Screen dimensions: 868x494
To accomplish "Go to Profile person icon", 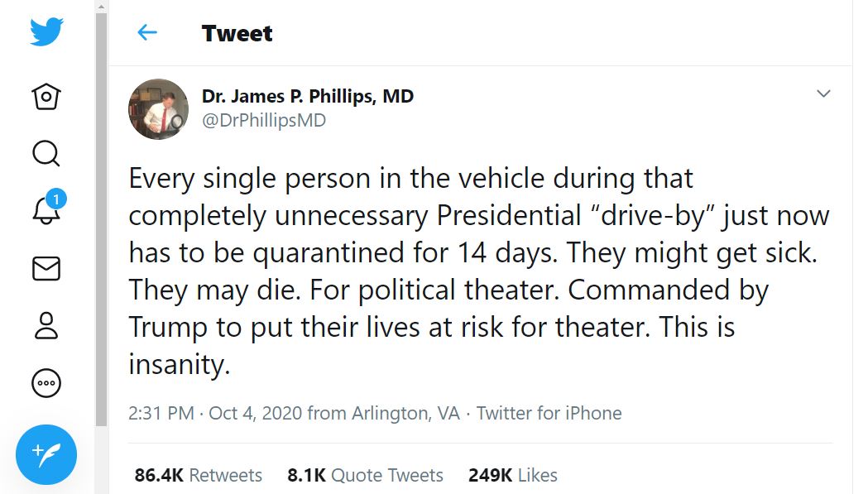I will pos(46,325).
